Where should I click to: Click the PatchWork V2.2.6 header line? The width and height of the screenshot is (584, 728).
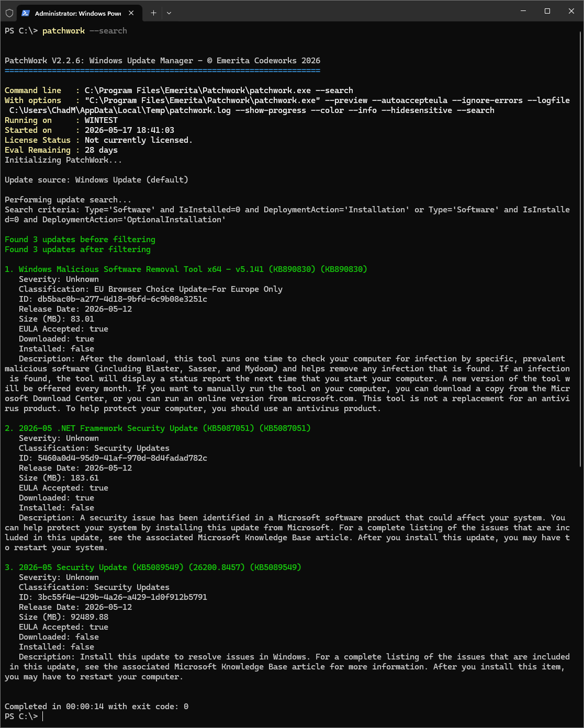[x=162, y=61]
